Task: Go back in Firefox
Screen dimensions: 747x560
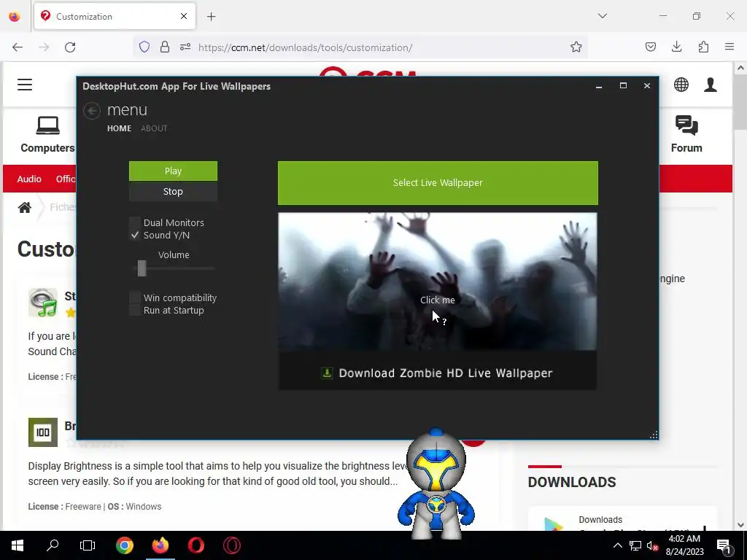Action: 18,47
